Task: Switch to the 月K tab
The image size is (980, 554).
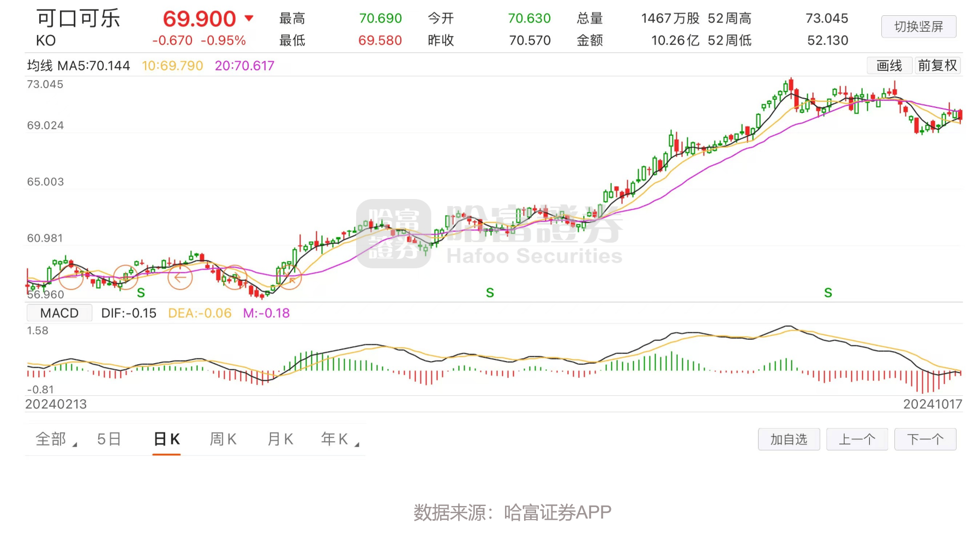Action: pos(280,439)
